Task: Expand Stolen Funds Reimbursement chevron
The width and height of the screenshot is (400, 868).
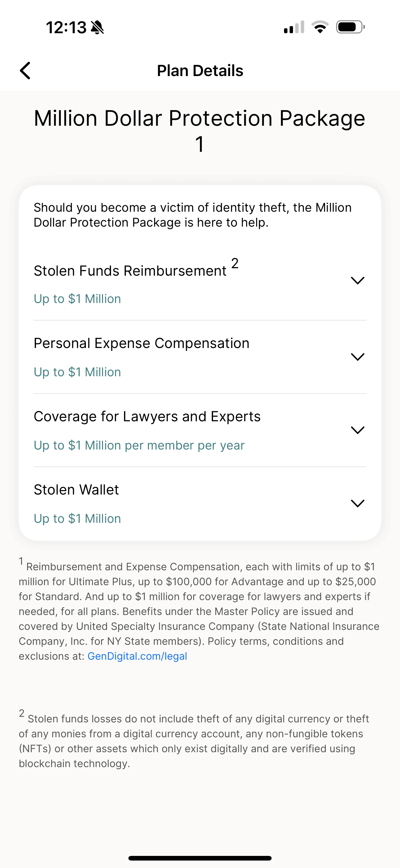Action: [358, 280]
